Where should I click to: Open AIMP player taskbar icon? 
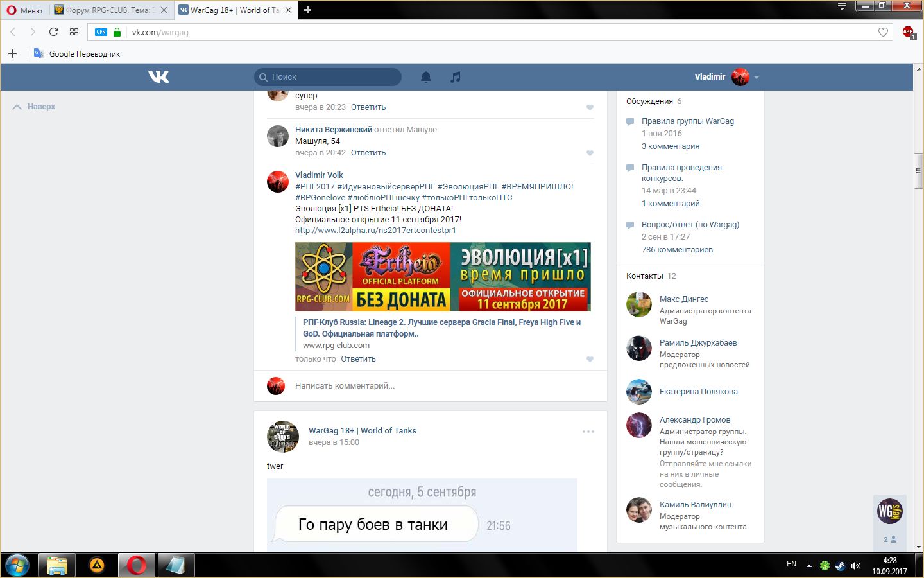coord(97,566)
